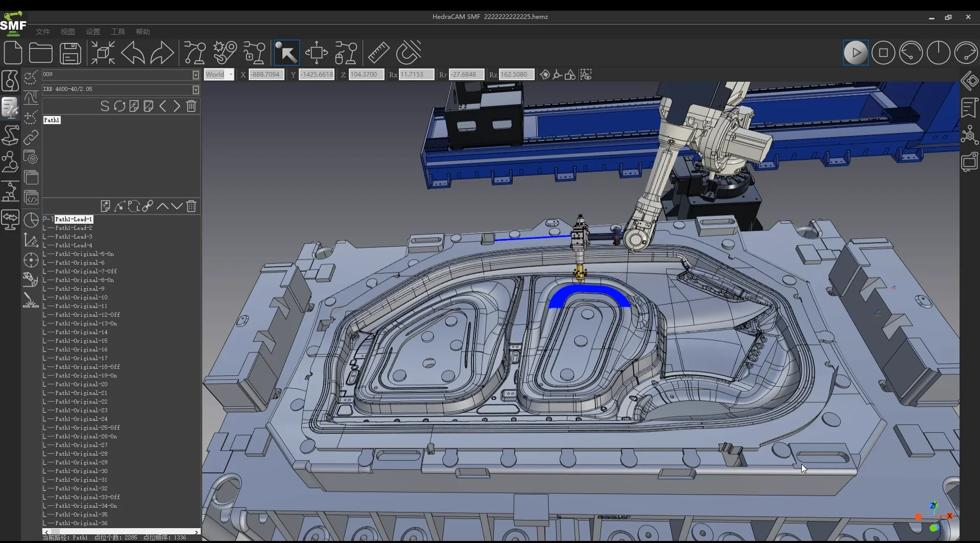The image size is (980, 543).
Task: Click the X coordinate input field
Action: coord(266,75)
